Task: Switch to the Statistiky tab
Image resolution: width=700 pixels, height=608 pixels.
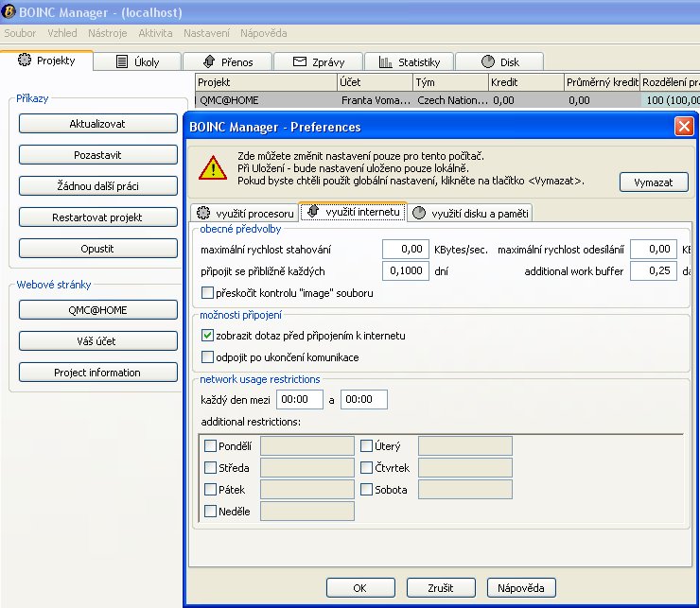Action: coord(410,62)
